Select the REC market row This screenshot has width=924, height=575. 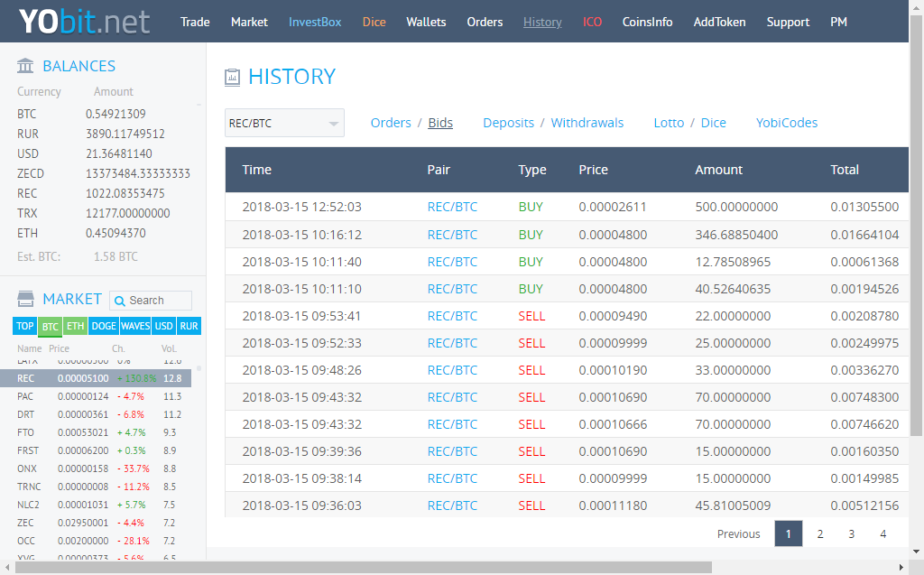[96, 378]
